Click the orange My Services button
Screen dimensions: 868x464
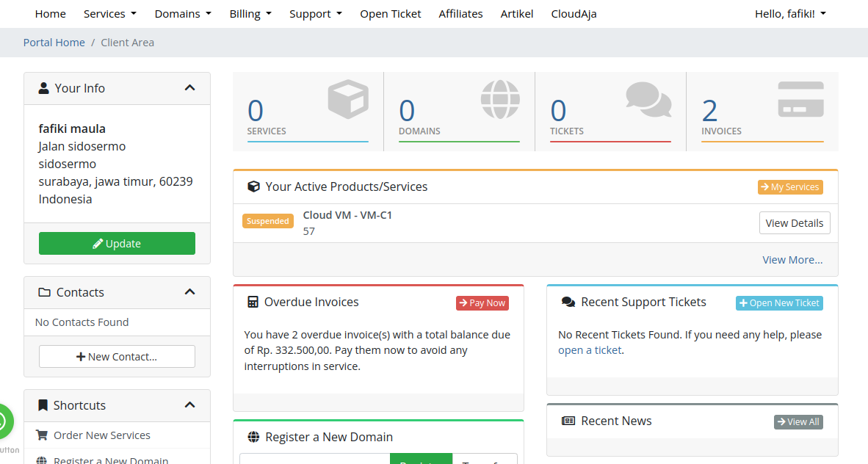click(x=790, y=187)
